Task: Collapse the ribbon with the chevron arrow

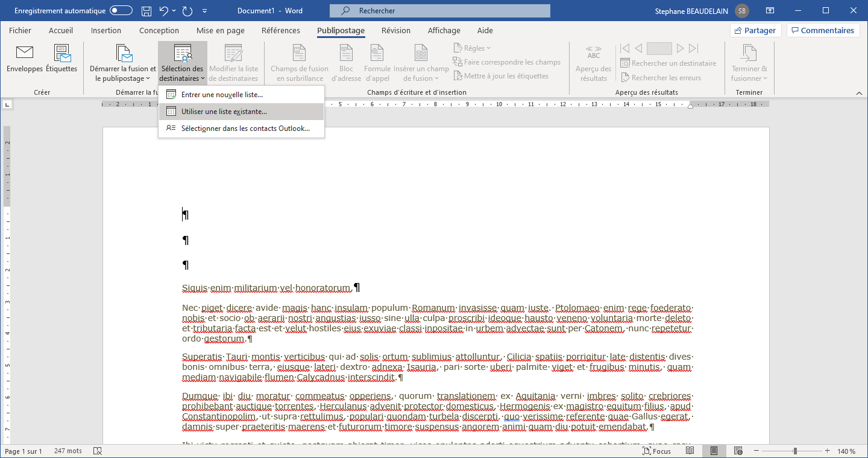Action: click(859, 92)
